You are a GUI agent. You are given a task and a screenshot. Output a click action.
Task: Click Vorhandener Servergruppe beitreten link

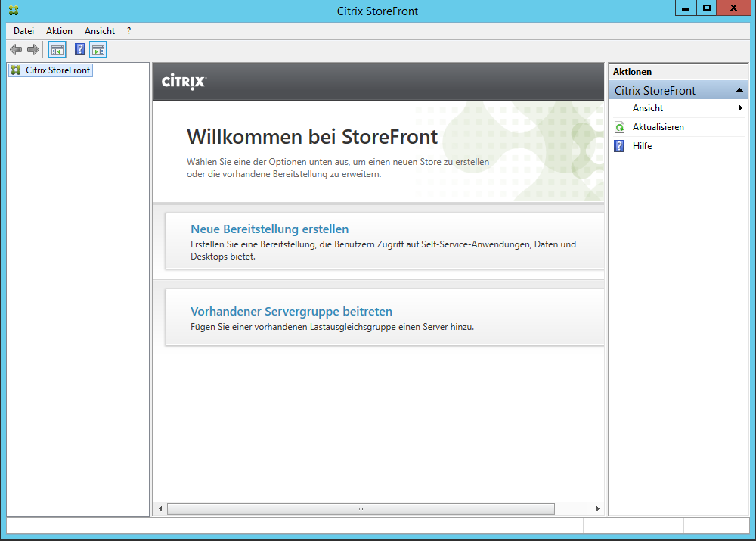(x=291, y=311)
